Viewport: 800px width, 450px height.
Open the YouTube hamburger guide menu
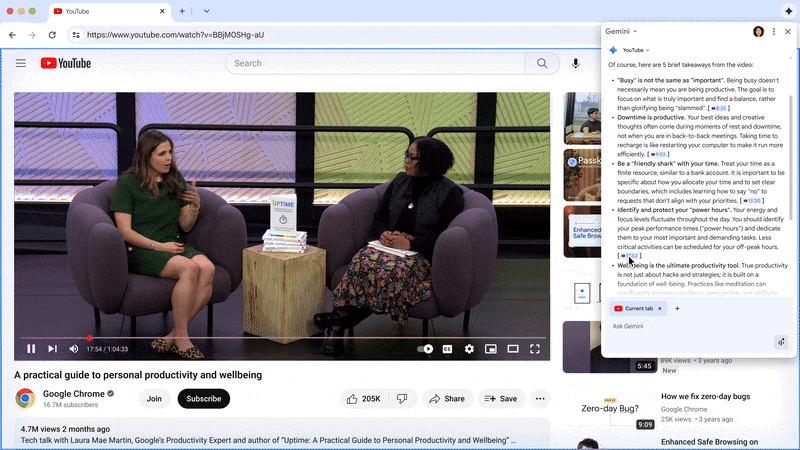pyautogui.click(x=20, y=63)
